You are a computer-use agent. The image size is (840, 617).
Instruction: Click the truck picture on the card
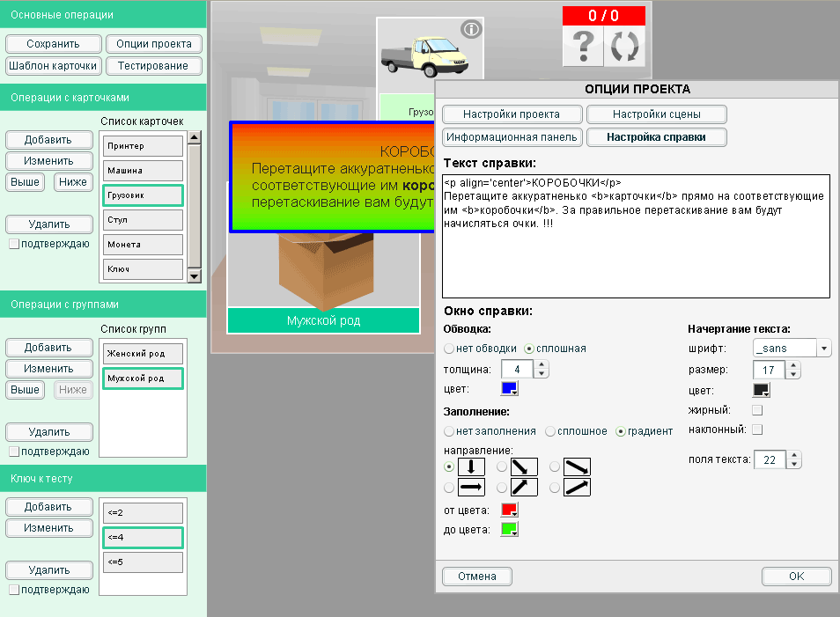point(424,55)
